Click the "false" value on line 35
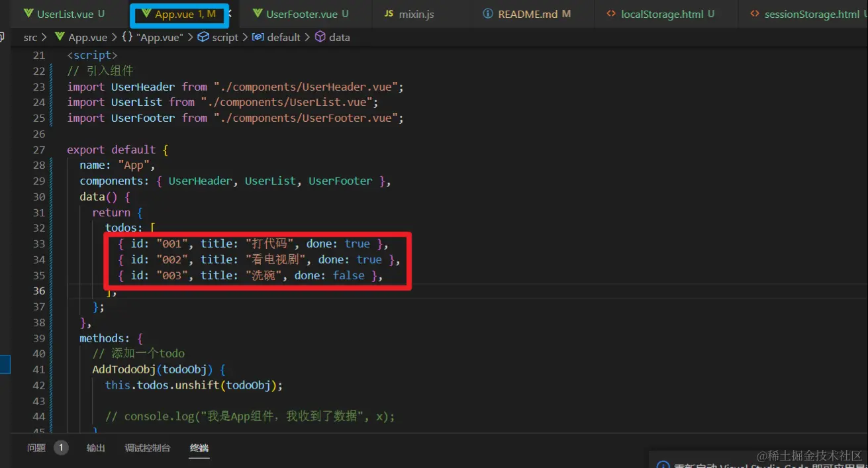The image size is (868, 468). point(349,275)
